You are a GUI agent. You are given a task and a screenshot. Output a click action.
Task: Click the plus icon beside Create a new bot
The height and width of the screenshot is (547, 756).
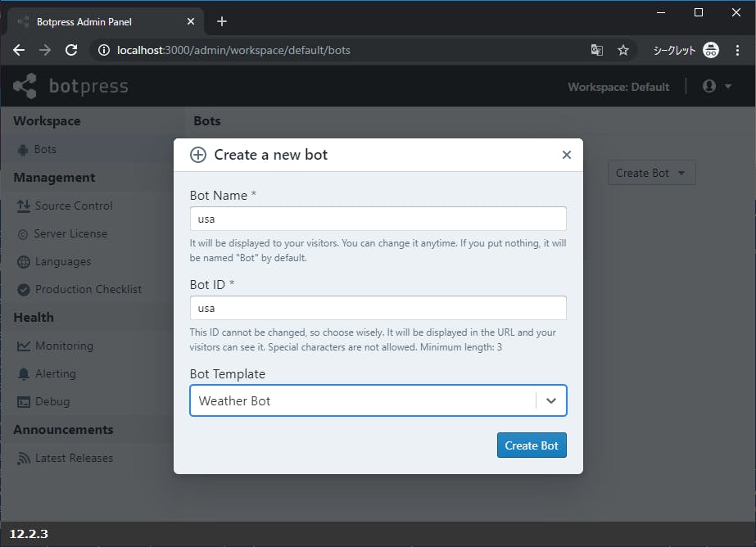pos(197,155)
